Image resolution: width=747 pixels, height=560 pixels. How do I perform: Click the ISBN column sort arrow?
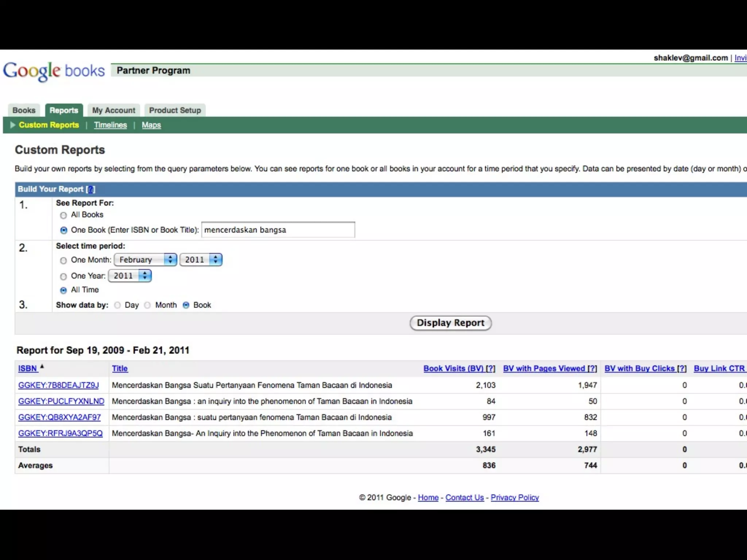[x=42, y=367]
